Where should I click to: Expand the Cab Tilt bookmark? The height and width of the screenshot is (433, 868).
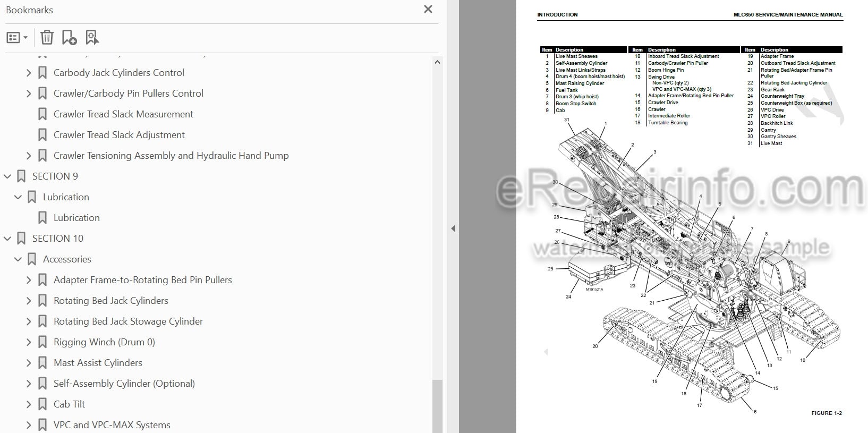click(x=29, y=404)
